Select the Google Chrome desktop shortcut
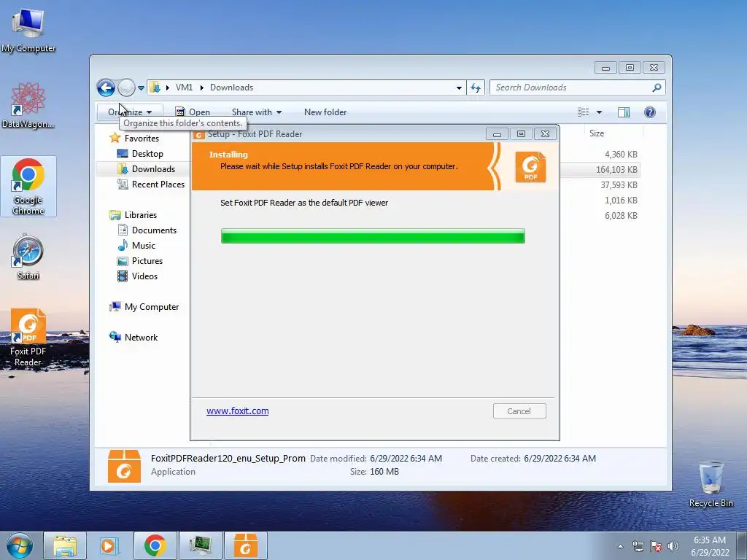 pyautogui.click(x=28, y=186)
